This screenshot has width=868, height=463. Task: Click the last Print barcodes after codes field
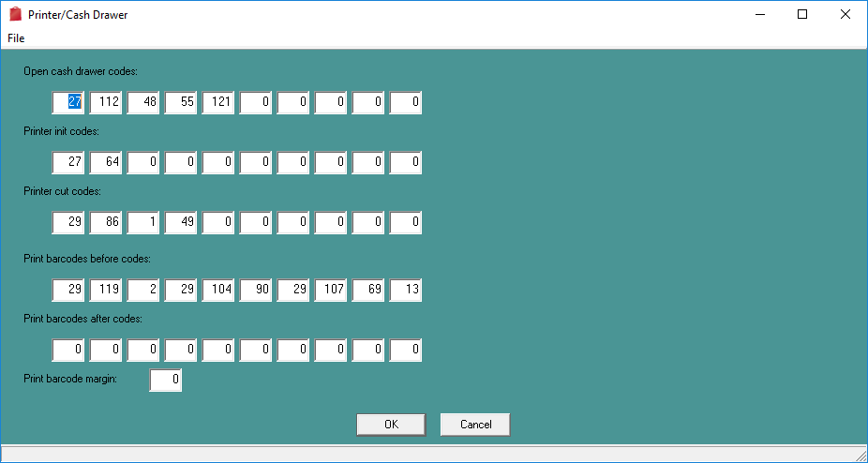click(406, 350)
